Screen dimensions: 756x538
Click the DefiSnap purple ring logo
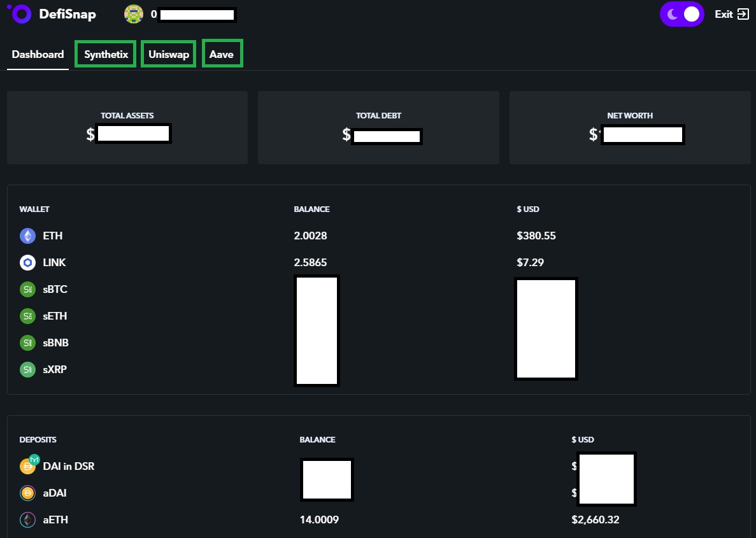20,14
